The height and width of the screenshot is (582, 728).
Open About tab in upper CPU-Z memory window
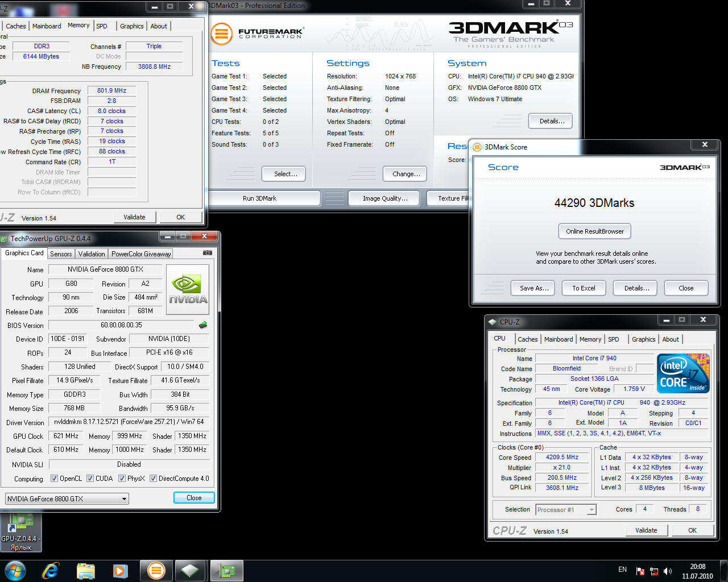(159, 26)
